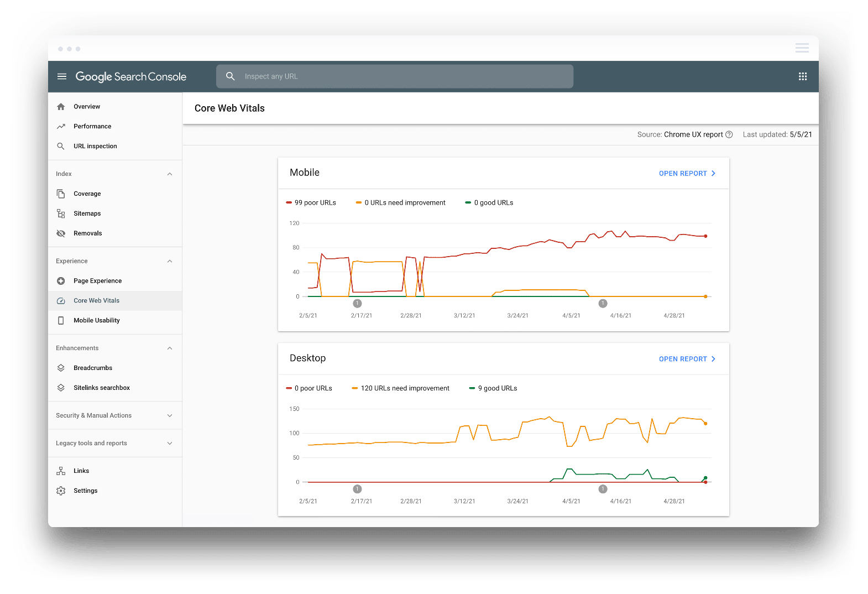Viewport: 868px width, 594px height.
Task: Open the Sitemaps page
Action: tap(115, 213)
